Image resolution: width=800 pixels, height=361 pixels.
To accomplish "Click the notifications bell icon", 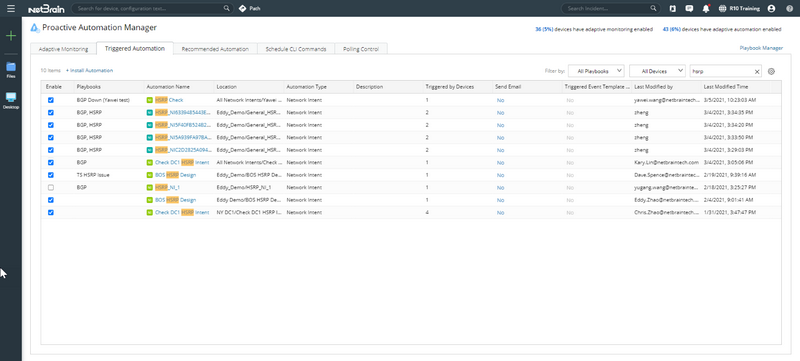I will point(706,8).
